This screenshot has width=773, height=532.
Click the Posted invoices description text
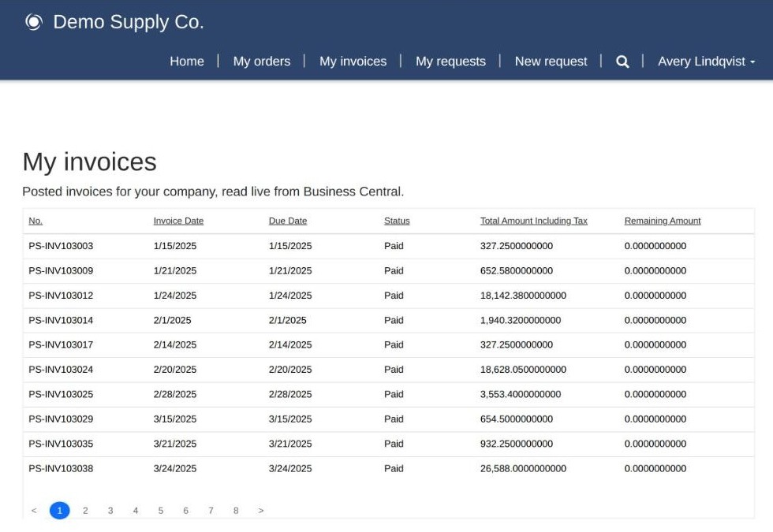click(x=213, y=192)
